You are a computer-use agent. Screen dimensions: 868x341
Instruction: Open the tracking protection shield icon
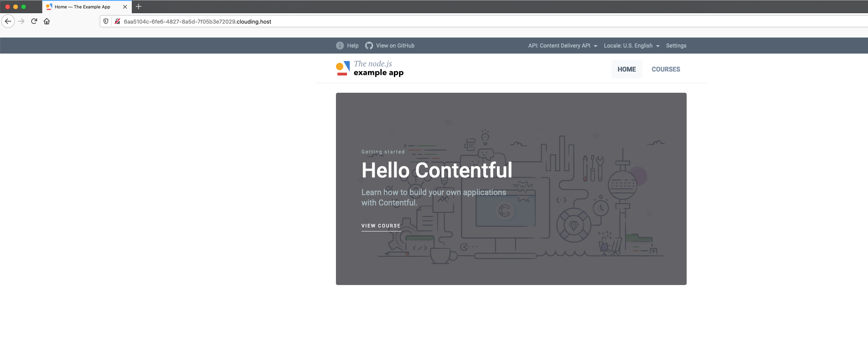(106, 21)
